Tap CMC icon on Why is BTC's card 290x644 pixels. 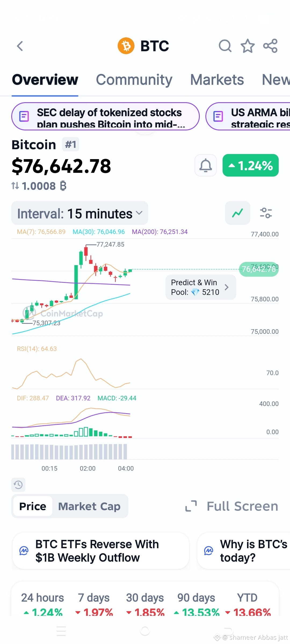click(x=209, y=551)
